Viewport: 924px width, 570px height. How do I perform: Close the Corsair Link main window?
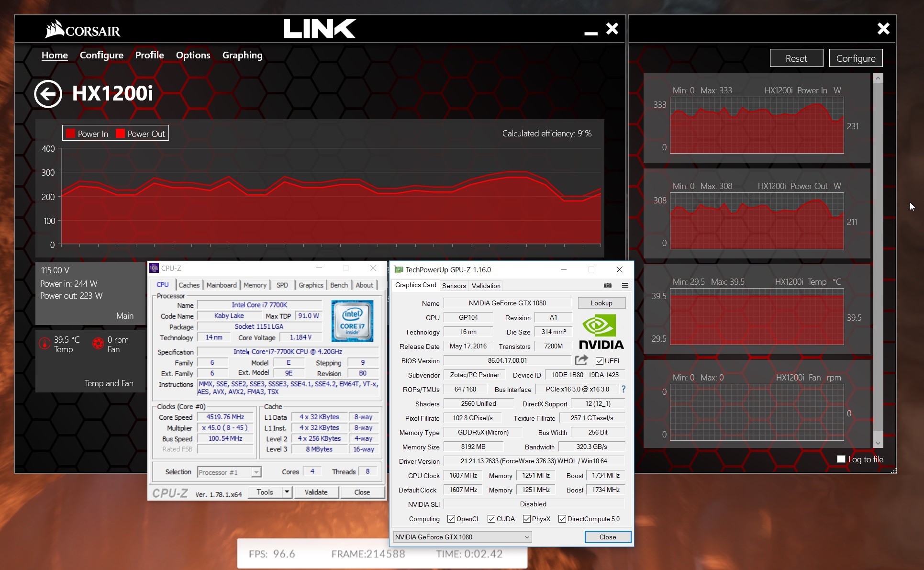(x=612, y=29)
